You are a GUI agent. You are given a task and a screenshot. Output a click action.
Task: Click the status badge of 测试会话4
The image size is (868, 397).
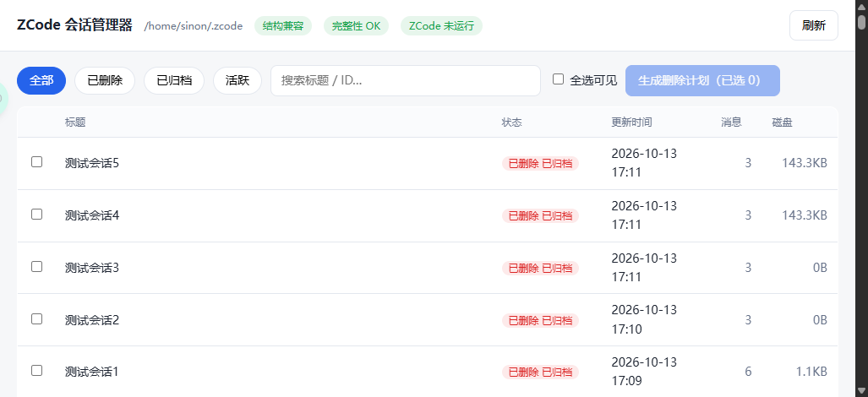[x=540, y=215]
